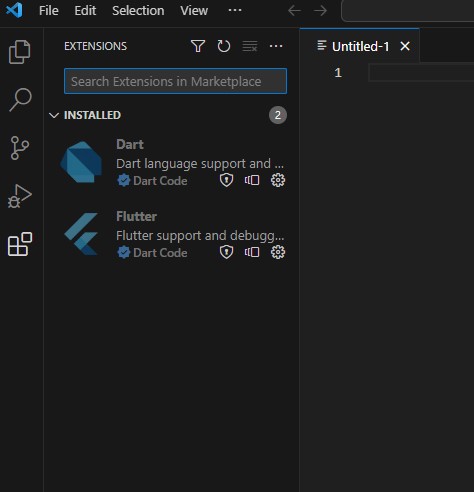Click Dart extension's sync toggle icon
474x492 pixels.
(252, 180)
